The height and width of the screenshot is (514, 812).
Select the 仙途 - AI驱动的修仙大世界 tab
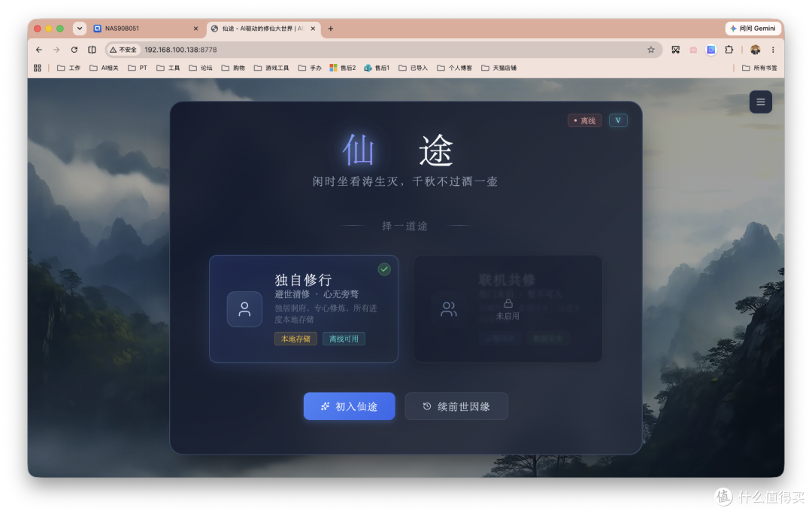(263, 29)
